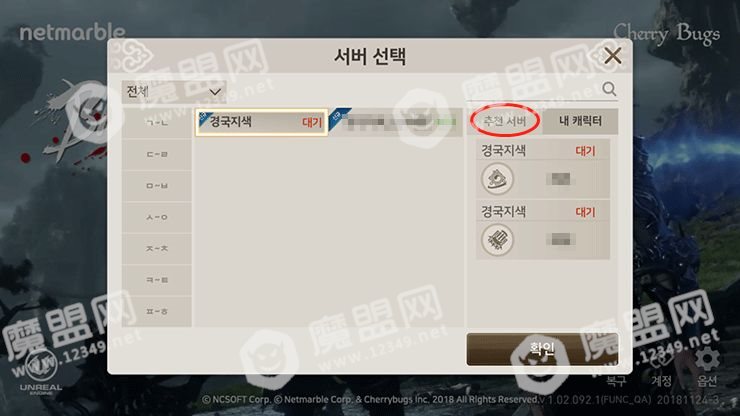Select the ㅍ~ㅎ alphabet filter
The height and width of the screenshot is (416, 740).
pos(157,312)
